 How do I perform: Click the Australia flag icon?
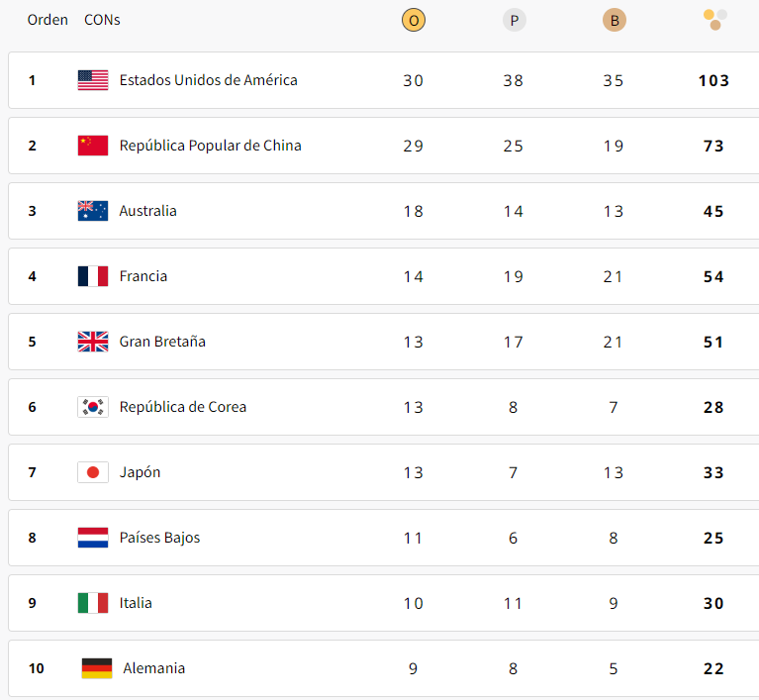[x=93, y=211]
